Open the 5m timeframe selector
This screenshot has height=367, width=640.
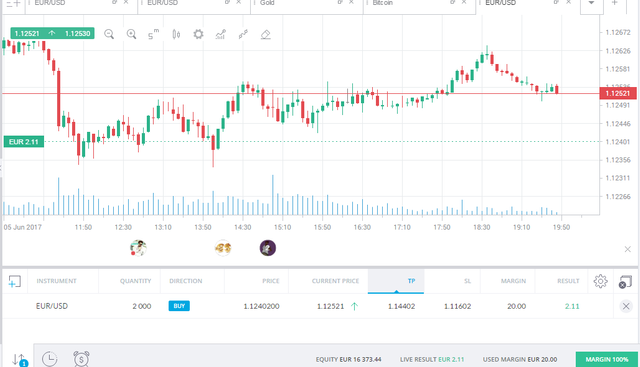pos(153,34)
